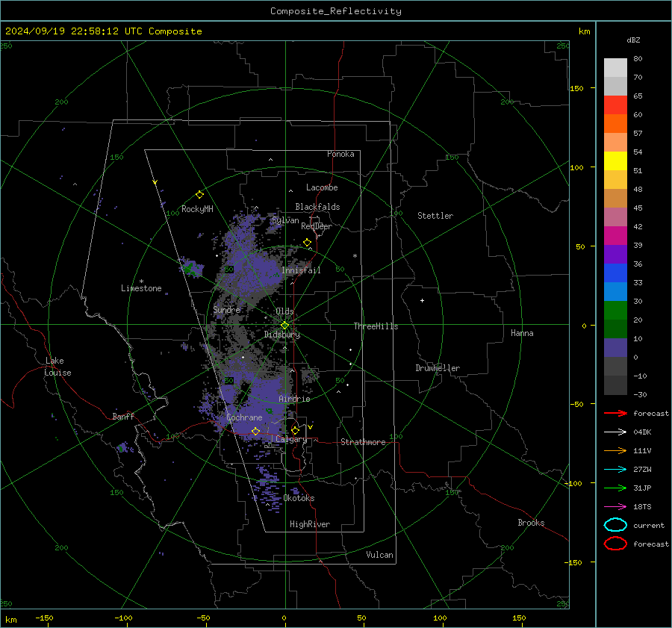Viewport: 672px width, 628px height.
Task: Click the 'Blackfalds' map label
Action: point(317,207)
